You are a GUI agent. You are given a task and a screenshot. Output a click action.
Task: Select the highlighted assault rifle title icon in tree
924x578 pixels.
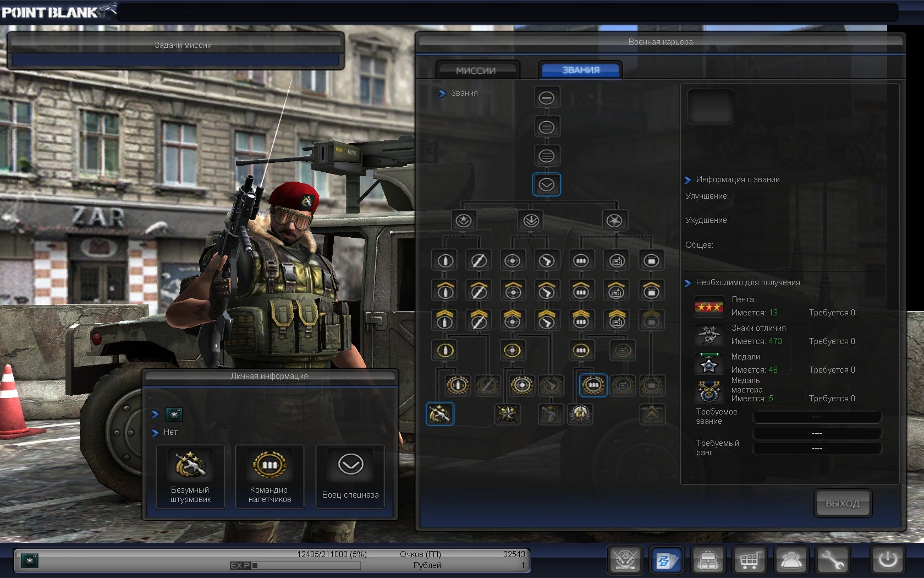(x=440, y=414)
